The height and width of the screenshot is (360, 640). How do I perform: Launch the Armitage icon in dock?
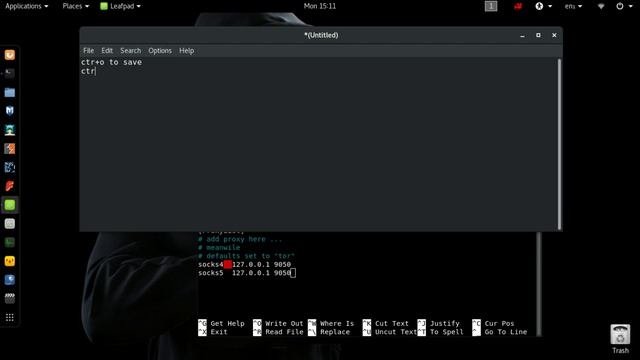click(x=10, y=130)
